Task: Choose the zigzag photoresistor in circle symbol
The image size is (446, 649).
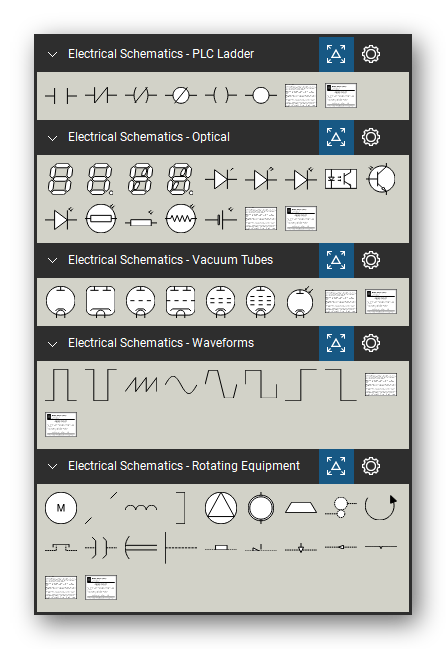Action: [181, 219]
